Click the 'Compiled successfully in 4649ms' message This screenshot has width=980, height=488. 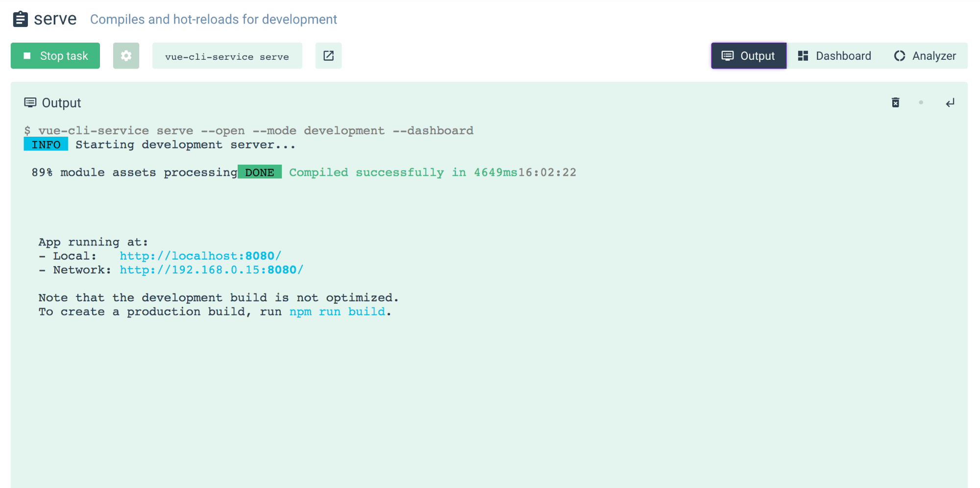point(403,172)
